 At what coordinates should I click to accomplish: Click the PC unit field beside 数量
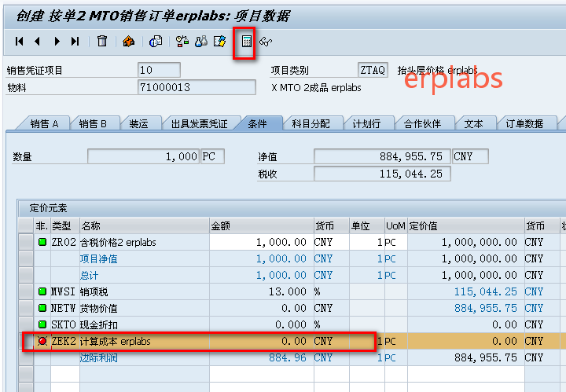tap(212, 156)
